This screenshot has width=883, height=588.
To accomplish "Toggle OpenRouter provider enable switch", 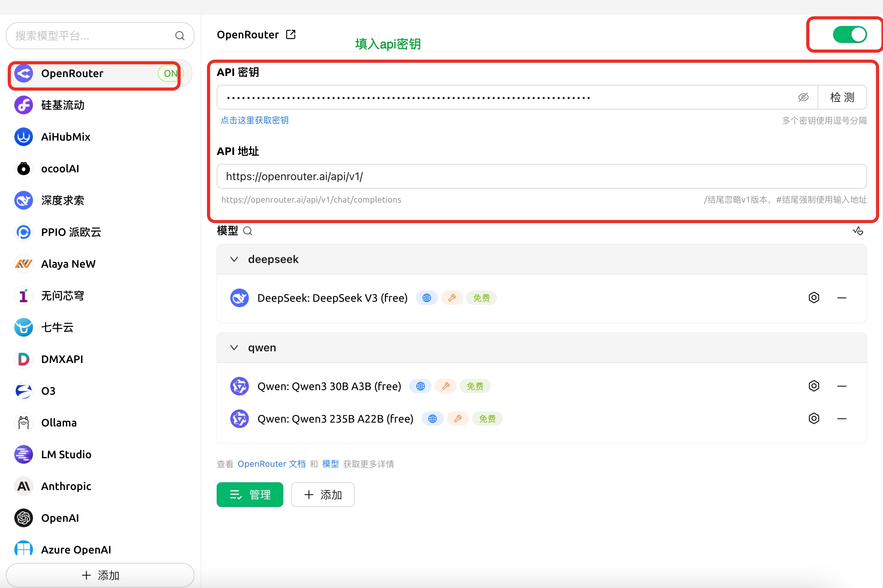I will [850, 35].
